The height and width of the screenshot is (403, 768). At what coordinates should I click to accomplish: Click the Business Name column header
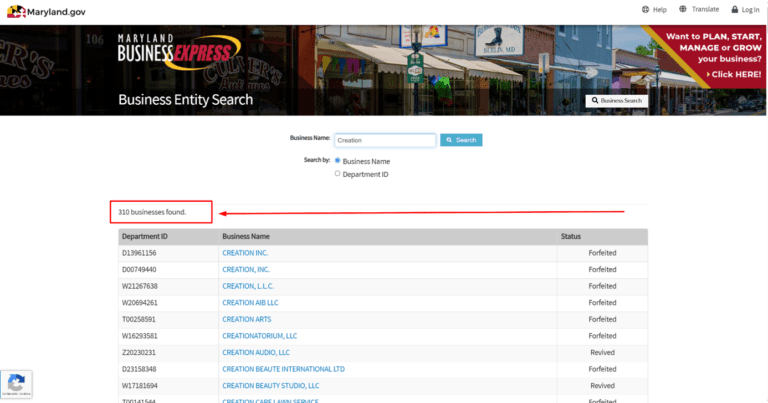click(x=246, y=237)
